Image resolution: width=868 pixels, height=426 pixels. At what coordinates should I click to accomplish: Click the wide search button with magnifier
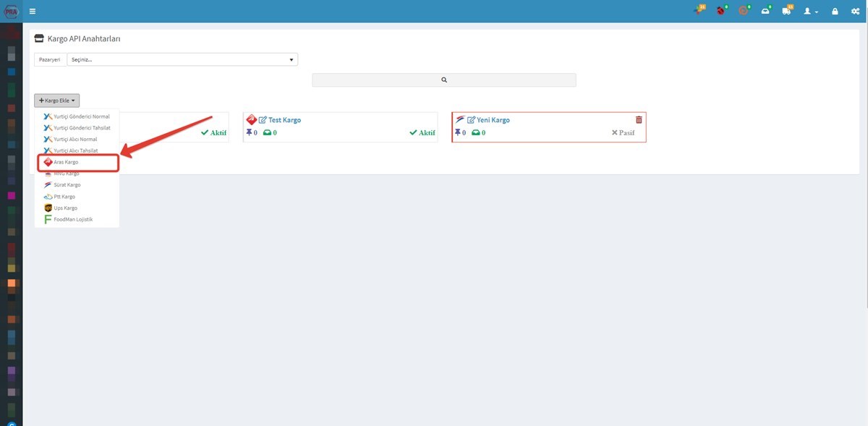pyautogui.click(x=444, y=80)
